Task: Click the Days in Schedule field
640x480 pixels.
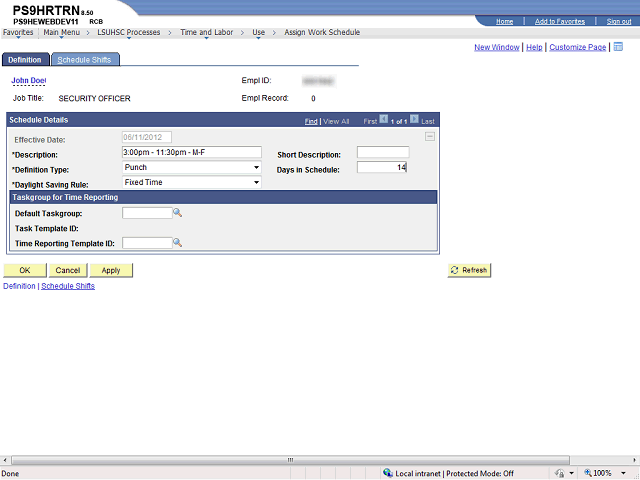Action: [382, 167]
